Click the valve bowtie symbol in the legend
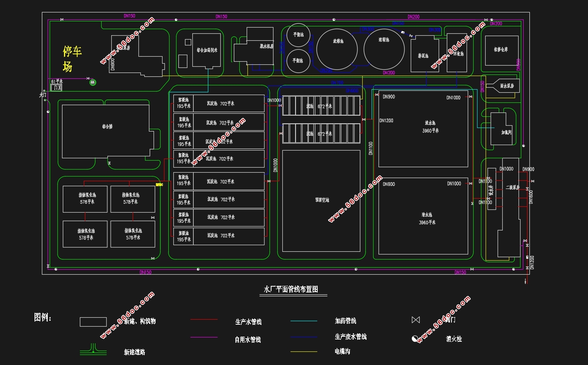 (415, 320)
